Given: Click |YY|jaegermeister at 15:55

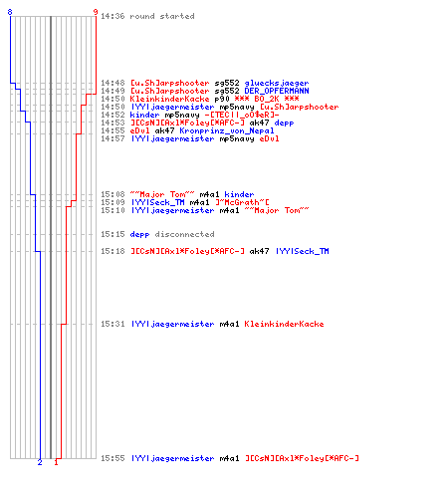Looking at the screenshot, I should pyautogui.click(x=172, y=458).
